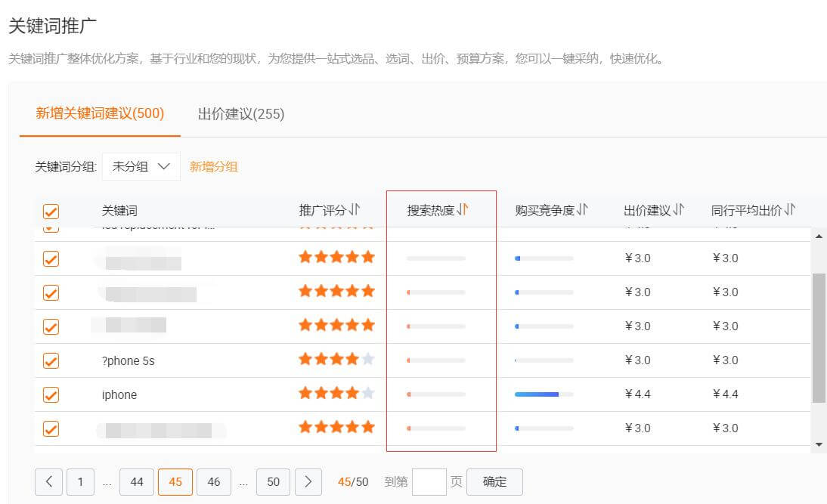The image size is (827, 504).
Task: Switch to 新增关键词建议(500) tab
Action: pyautogui.click(x=100, y=114)
